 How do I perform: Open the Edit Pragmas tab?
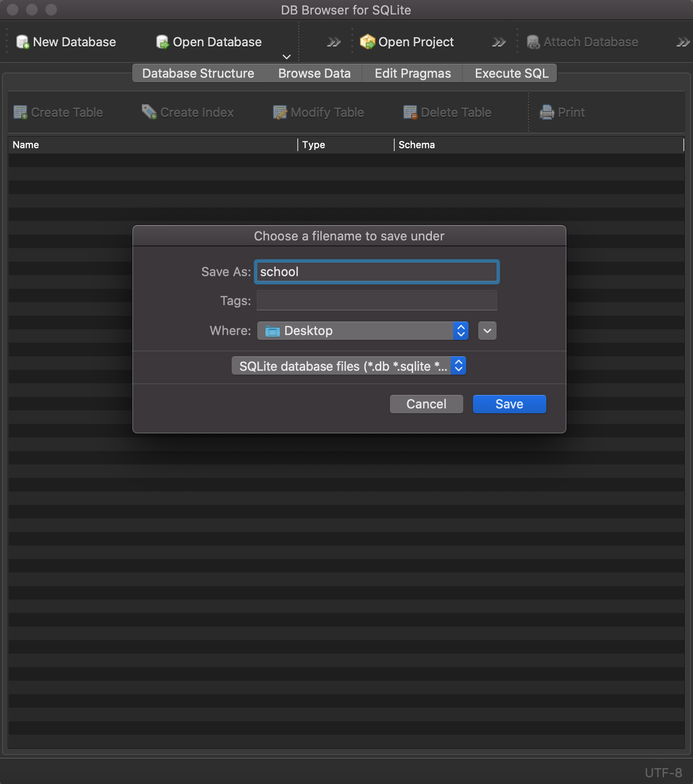point(413,73)
